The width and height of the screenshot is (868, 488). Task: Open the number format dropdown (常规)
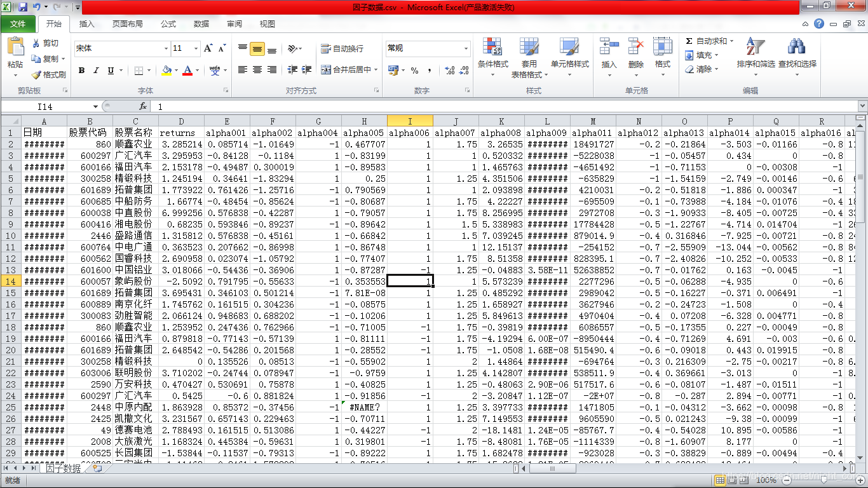coord(466,48)
